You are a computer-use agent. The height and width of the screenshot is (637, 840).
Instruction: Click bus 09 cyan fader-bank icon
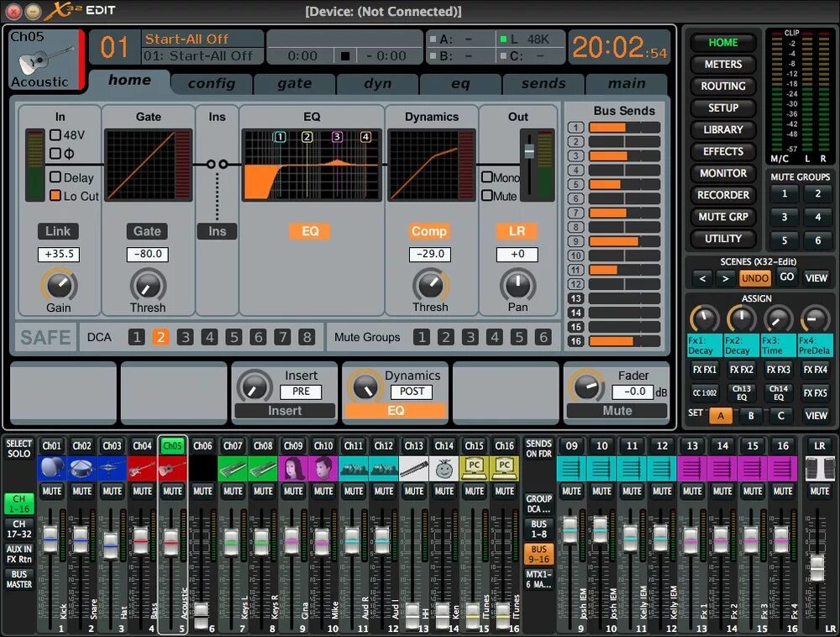[x=571, y=468]
